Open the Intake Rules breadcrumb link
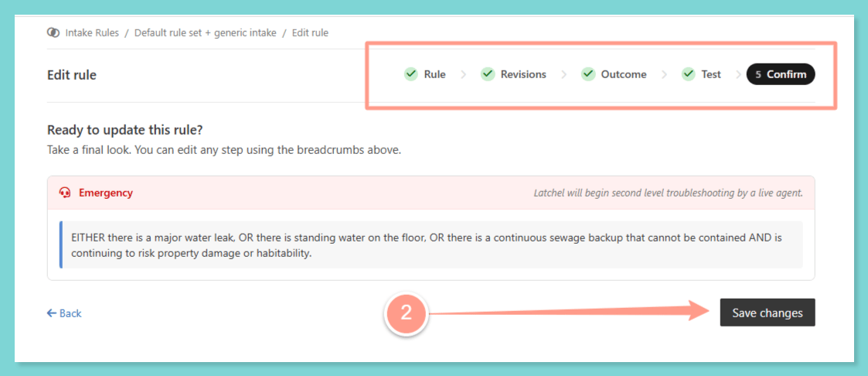The height and width of the screenshot is (376, 868). [x=92, y=32]
